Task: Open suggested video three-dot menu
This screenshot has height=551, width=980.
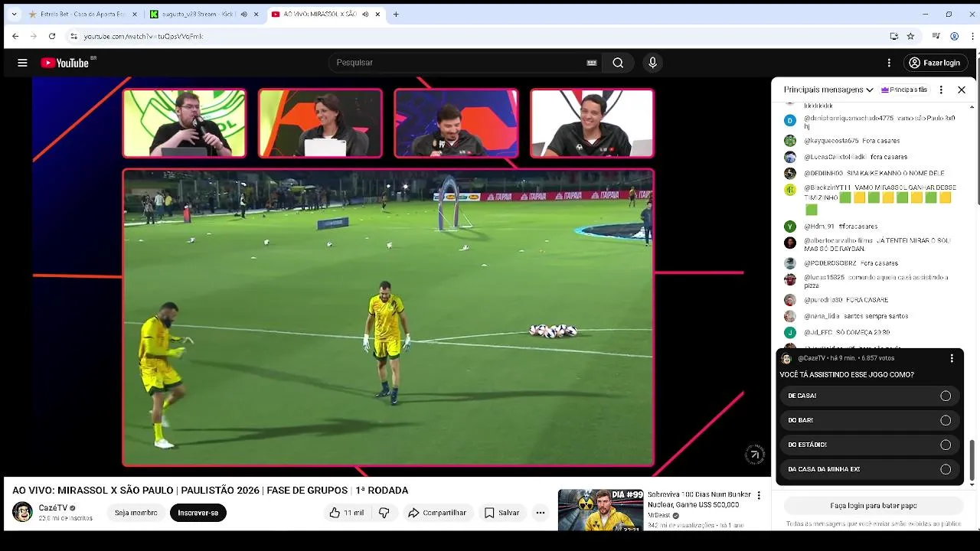Action: coord(759,496)
